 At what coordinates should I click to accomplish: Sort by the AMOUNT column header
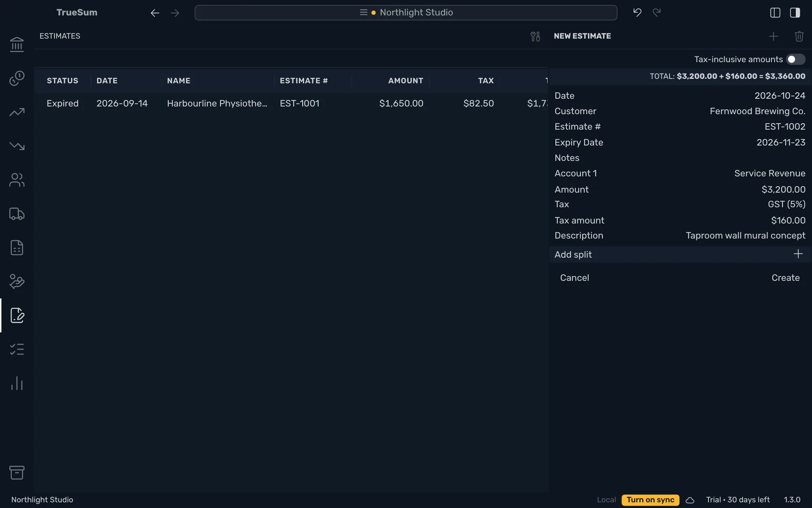tap(405, 81)
